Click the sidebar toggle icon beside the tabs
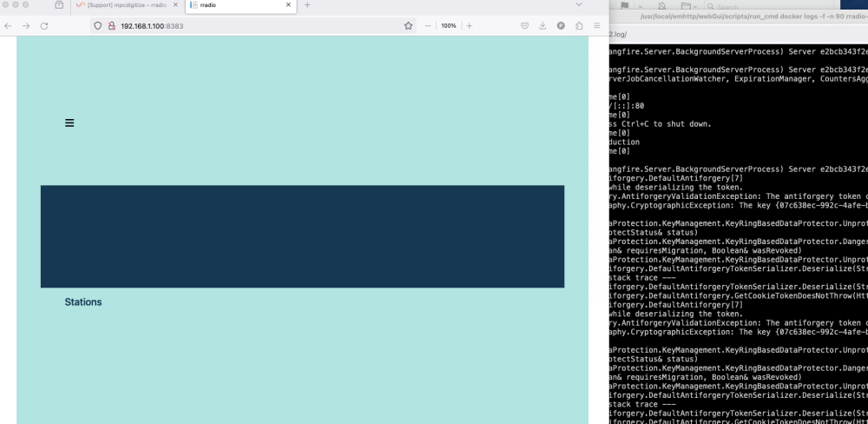The width and height of the screenshot is (868, 424). [59, 5]
